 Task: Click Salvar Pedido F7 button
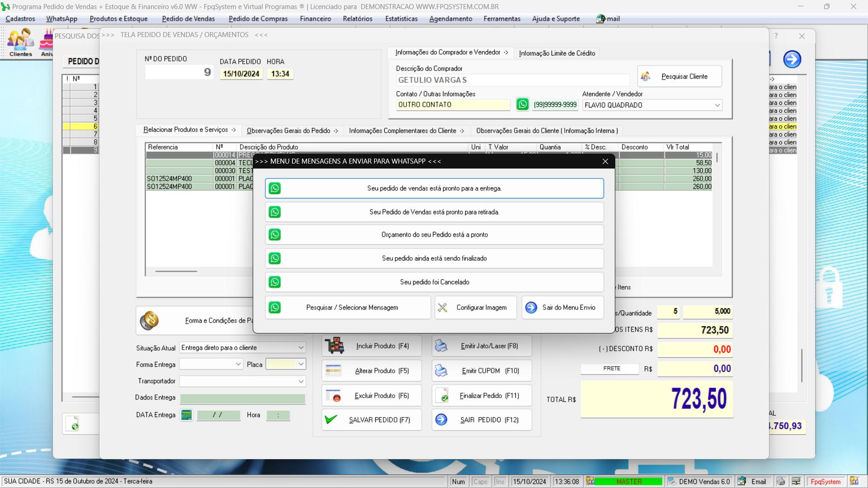click(x=371, y=419)
